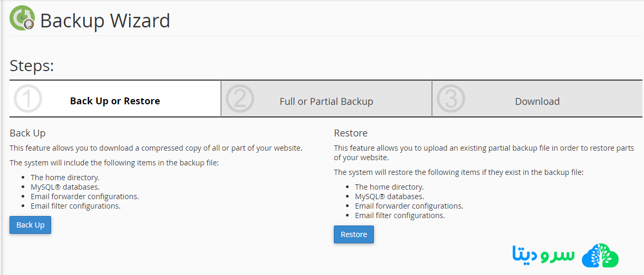Click the blue cloud tree logo icon

tap(600, 256)
